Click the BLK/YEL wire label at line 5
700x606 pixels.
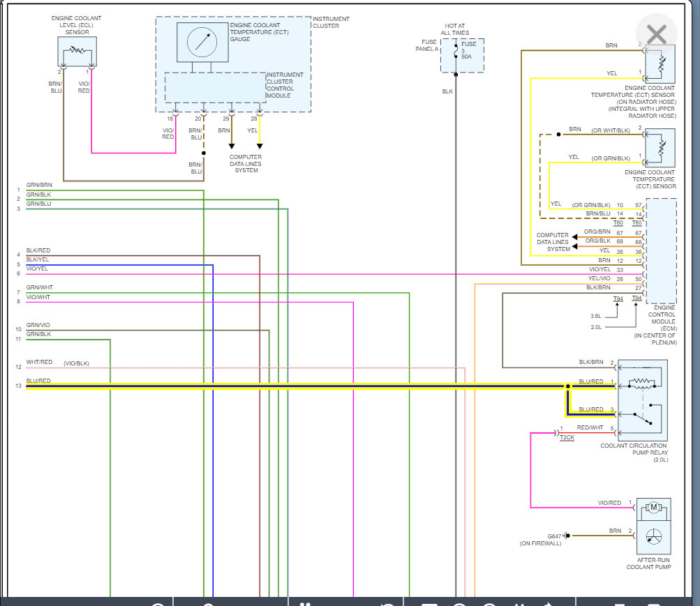coord(38,259)
